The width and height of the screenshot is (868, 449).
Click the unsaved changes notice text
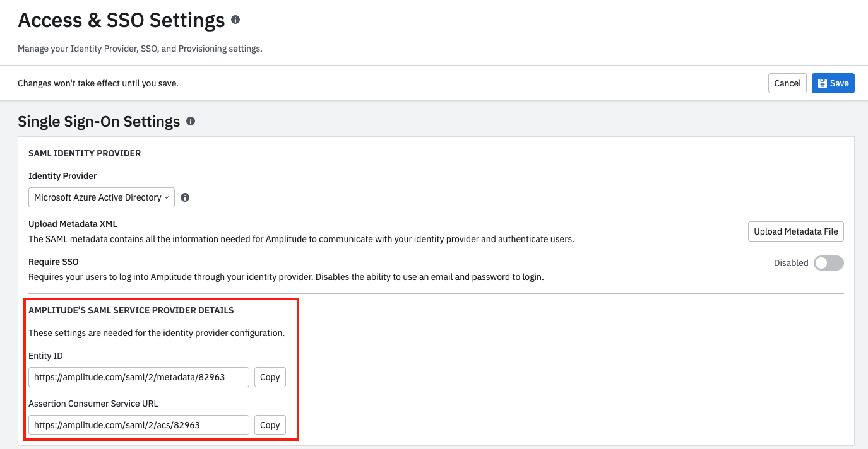pos(98,83)
